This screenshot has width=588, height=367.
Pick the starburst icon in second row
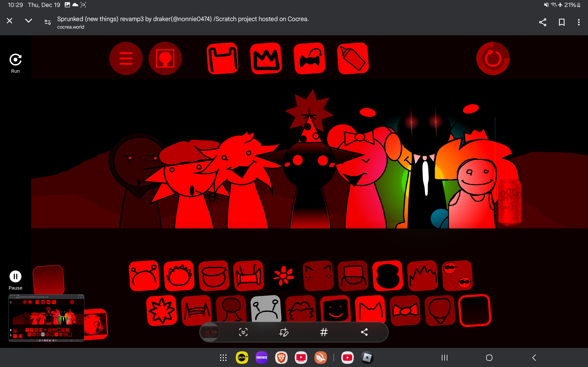(162, 310)
